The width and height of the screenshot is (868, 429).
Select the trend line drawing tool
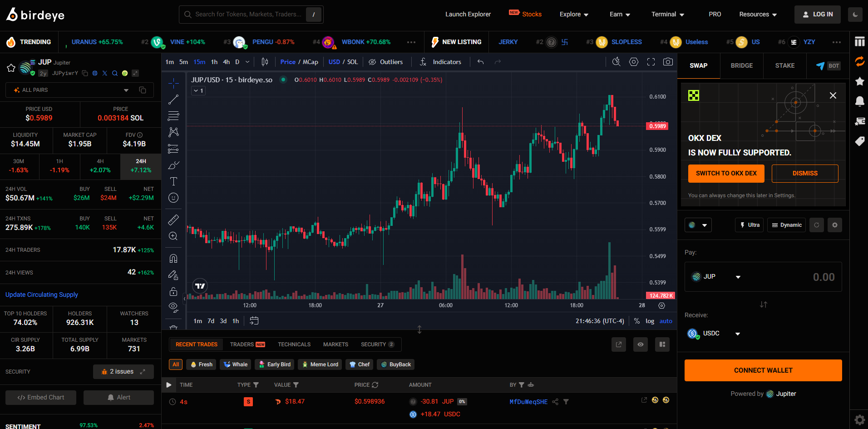click(173, 99)
